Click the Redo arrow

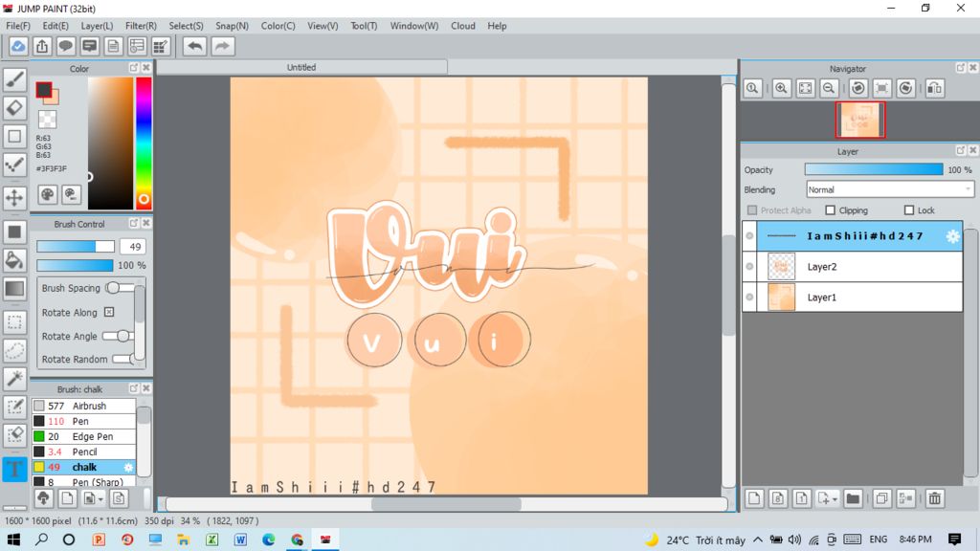pyautogui.click(x=222, y=46)
